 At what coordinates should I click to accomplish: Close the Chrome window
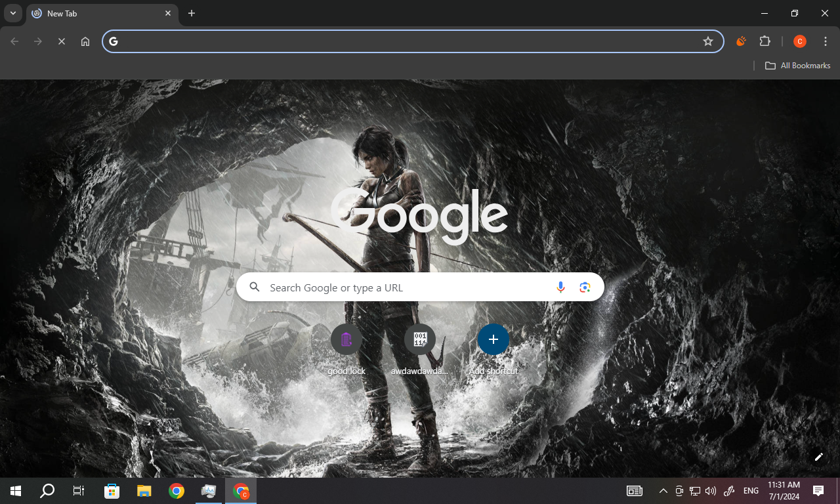click(x=825, y=13)
